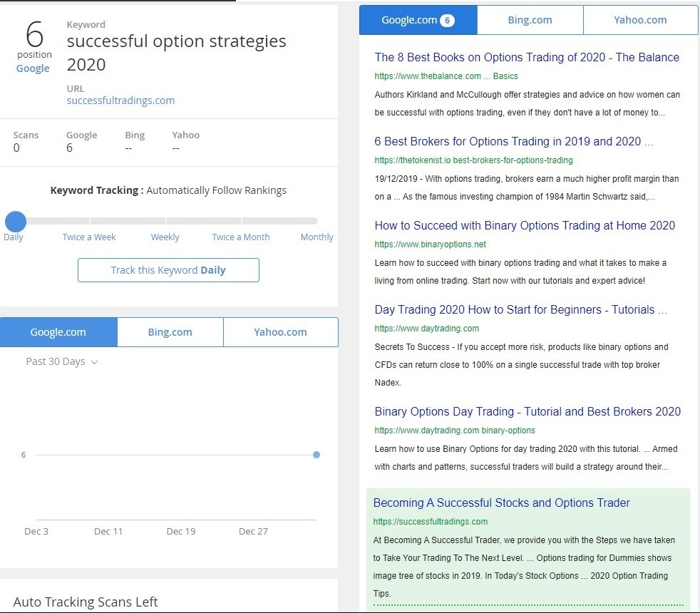
Task: Open Google.com results tab with badge 6
Action: click(x=418, y=20)
